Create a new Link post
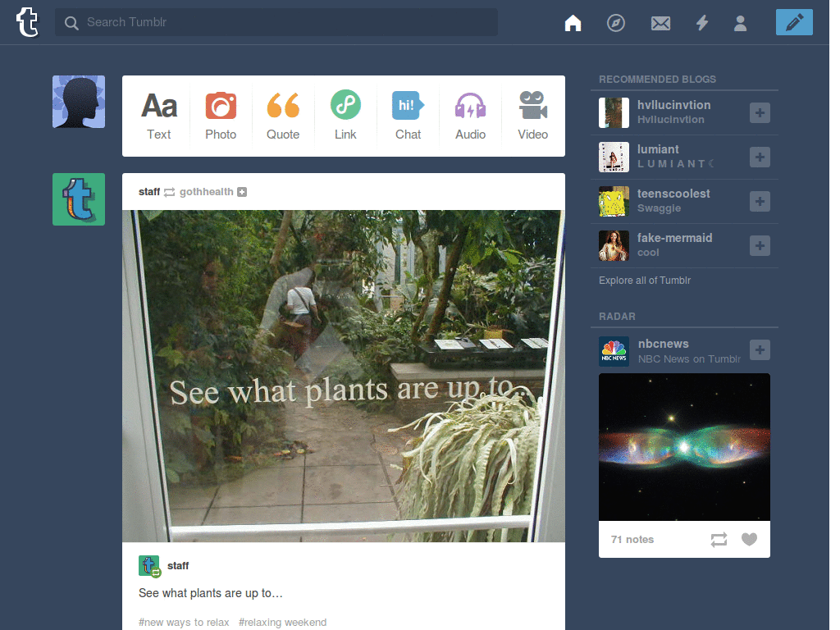Image resolution: width=840 pixels, height=630 pixels. click(345, 116)
